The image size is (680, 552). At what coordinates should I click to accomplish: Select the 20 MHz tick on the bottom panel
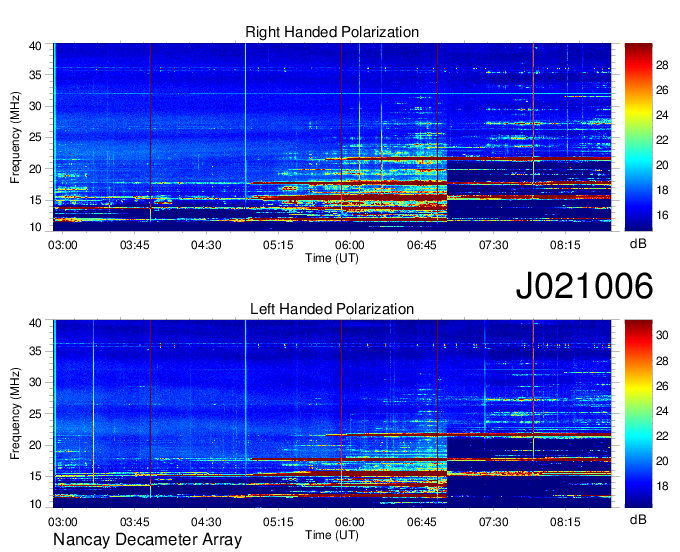click(x=35, y=445)
